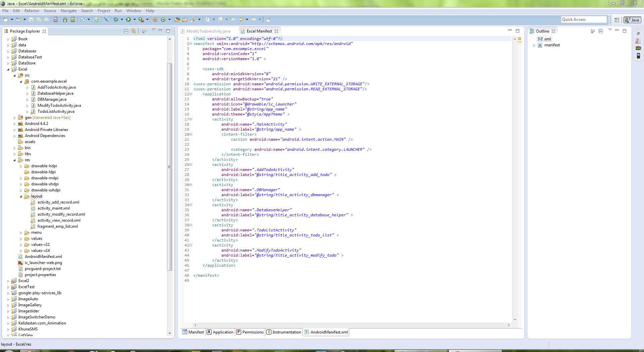
Task: Maximize the editor area
Action: (518, 31)
